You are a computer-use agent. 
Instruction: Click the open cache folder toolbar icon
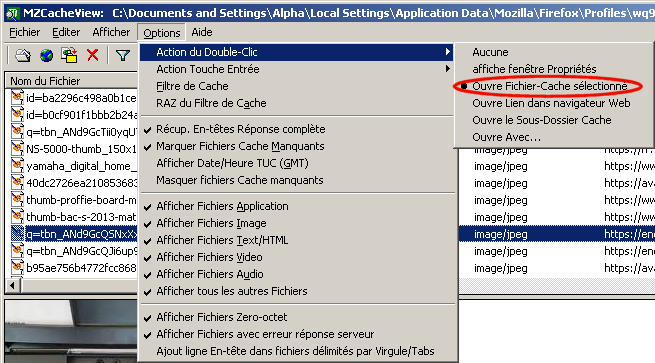click(x=23, y=55)
